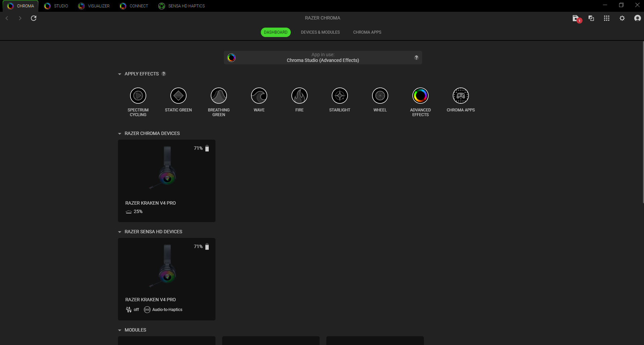The height and width of the screenshot is (345, 644).
Task: Click the refresh button
Action: (x=34, y=18)
